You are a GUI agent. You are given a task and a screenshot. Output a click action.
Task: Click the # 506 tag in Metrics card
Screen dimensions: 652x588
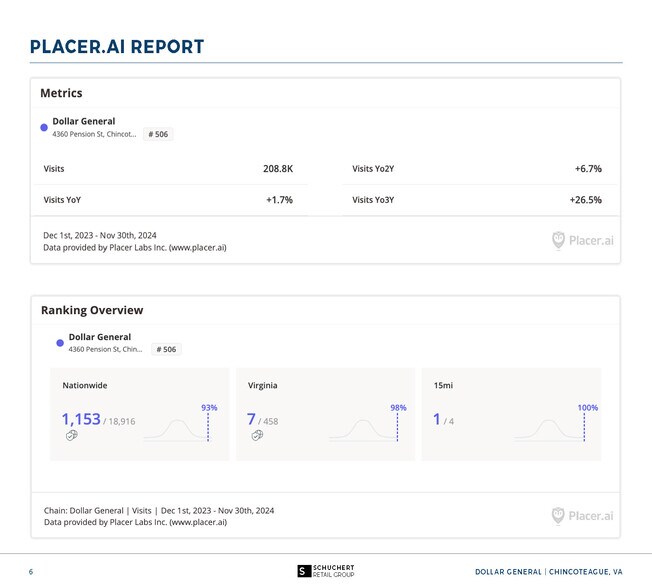(x=158, y=134)
